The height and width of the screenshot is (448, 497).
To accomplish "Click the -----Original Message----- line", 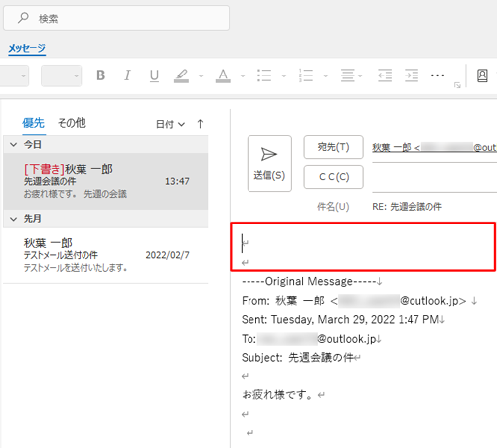I will click(312, 281).
